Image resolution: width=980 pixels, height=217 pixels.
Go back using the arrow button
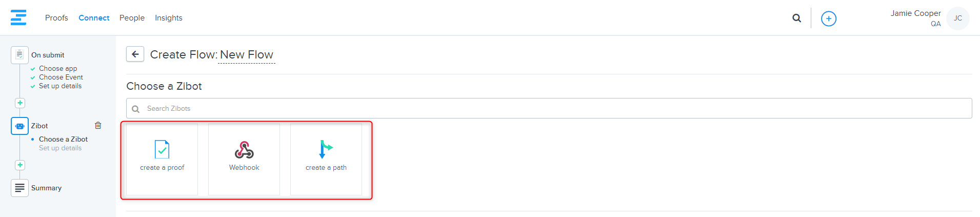pos(135,54)
